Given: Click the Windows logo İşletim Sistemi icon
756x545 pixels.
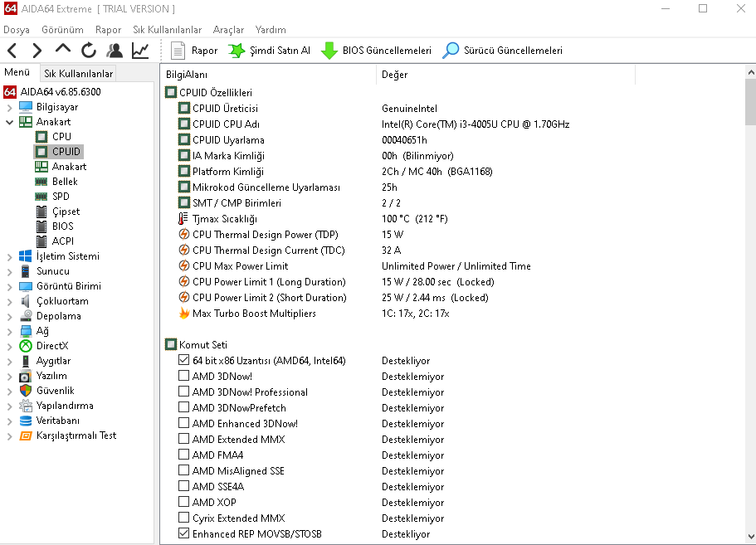Looking at the screenshot, I should tap(26, 256).
